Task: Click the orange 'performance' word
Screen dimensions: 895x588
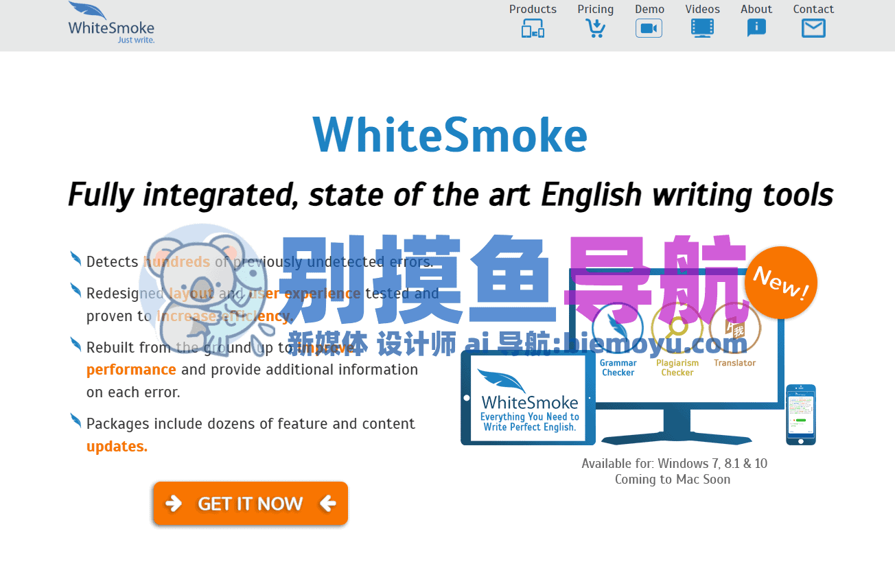Action: coord(131,370)
